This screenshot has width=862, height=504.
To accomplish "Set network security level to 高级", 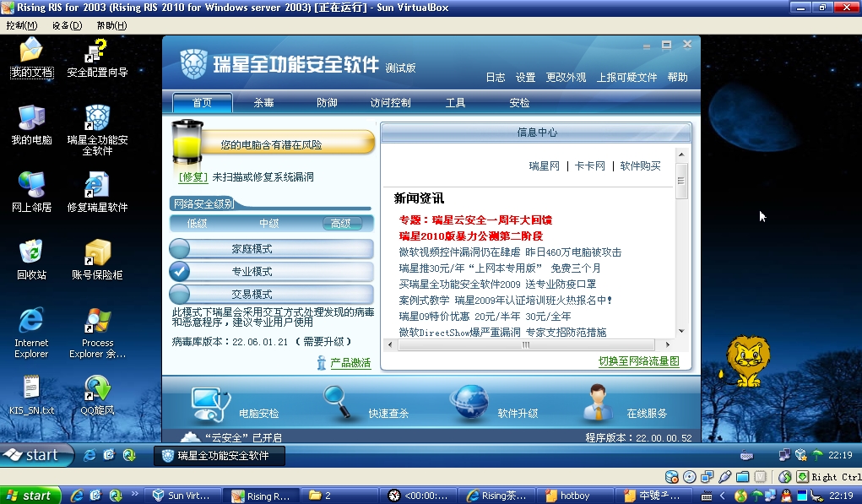I will (x=341, y=223).
